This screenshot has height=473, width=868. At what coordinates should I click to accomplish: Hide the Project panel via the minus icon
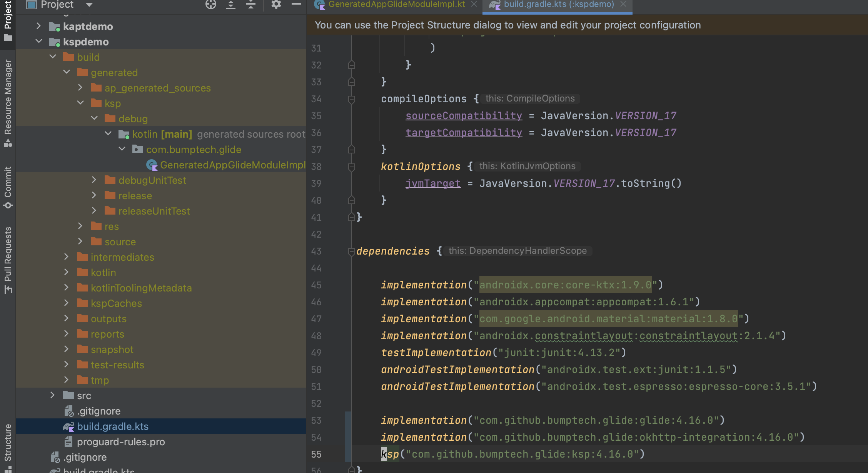(295, 5)
